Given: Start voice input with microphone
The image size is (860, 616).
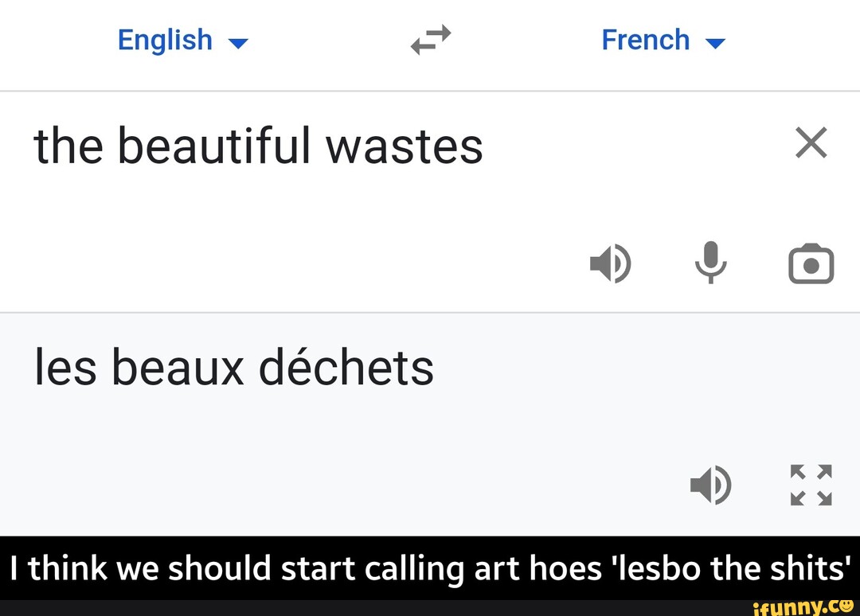Looking at the screenshot, I should (x=711, y=263).
